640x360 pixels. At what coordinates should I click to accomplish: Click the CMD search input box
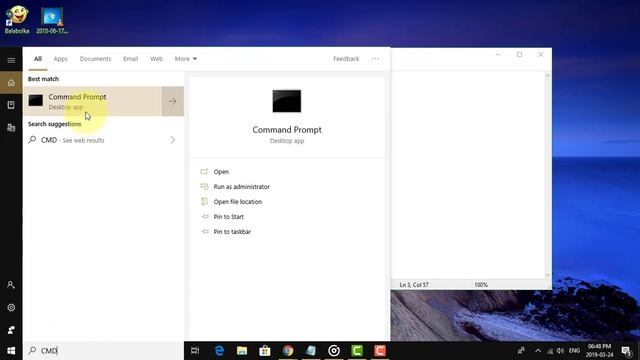(x=103, y=351)
